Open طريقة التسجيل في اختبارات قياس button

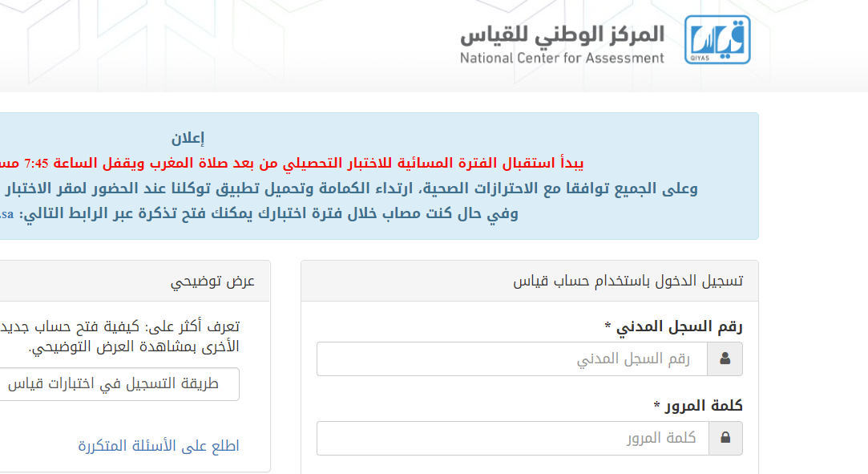[x=119, y=383]
